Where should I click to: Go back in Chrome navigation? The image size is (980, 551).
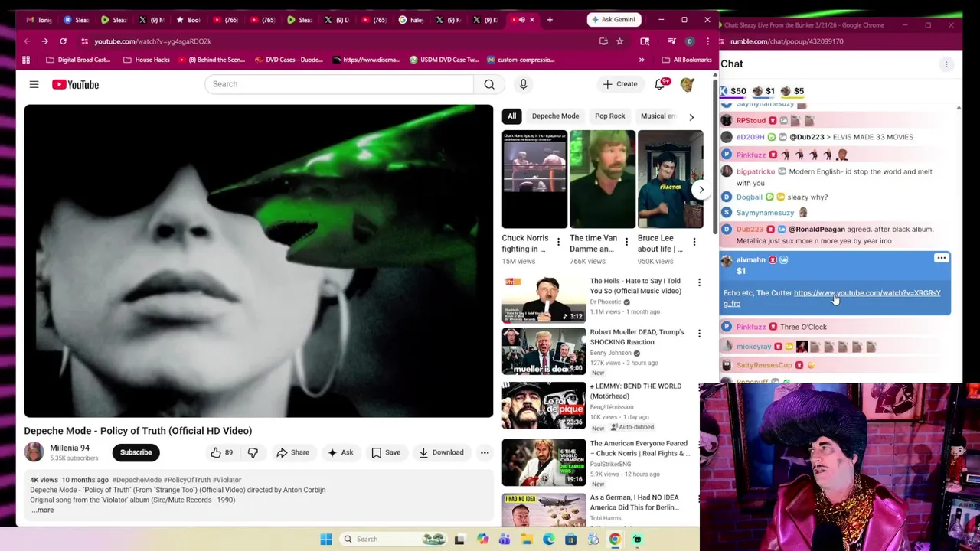[27, 41]
